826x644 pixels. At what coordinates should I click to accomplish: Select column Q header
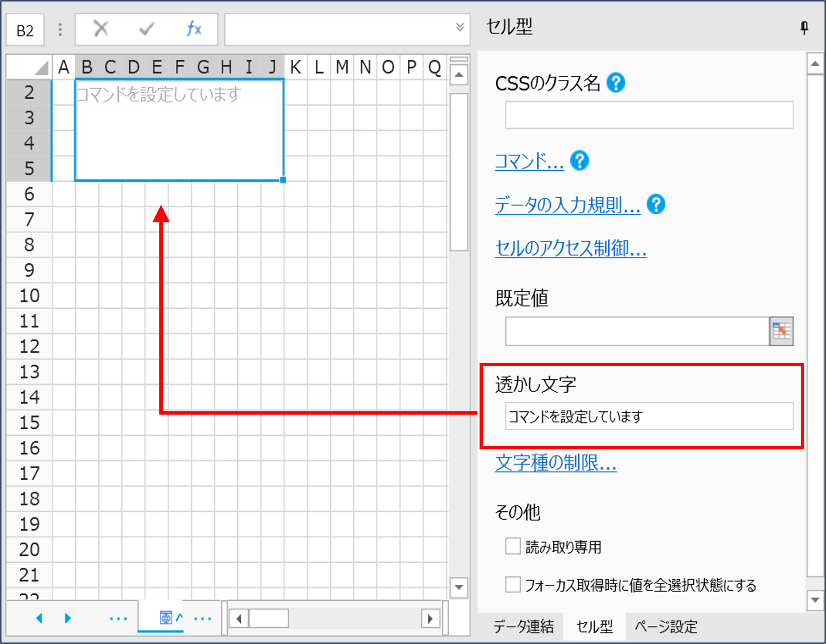[435, 67]
